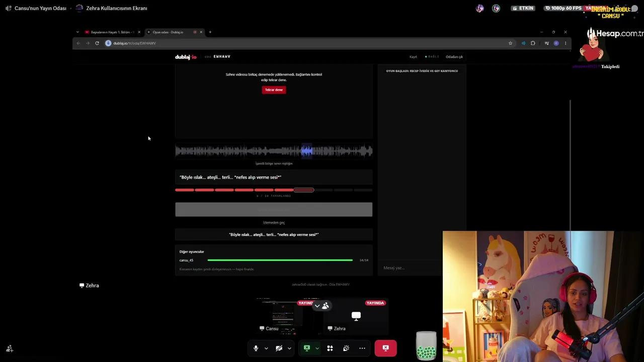Leave the room via Odadan çık
The height and width of the screenshot is (362, 644).
coord(454,57)
